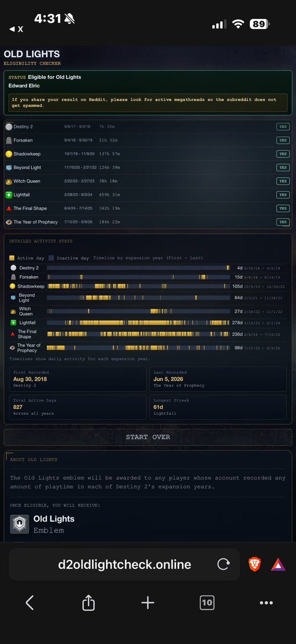Tap the Beyond Light expansion icon

point(9,167)
